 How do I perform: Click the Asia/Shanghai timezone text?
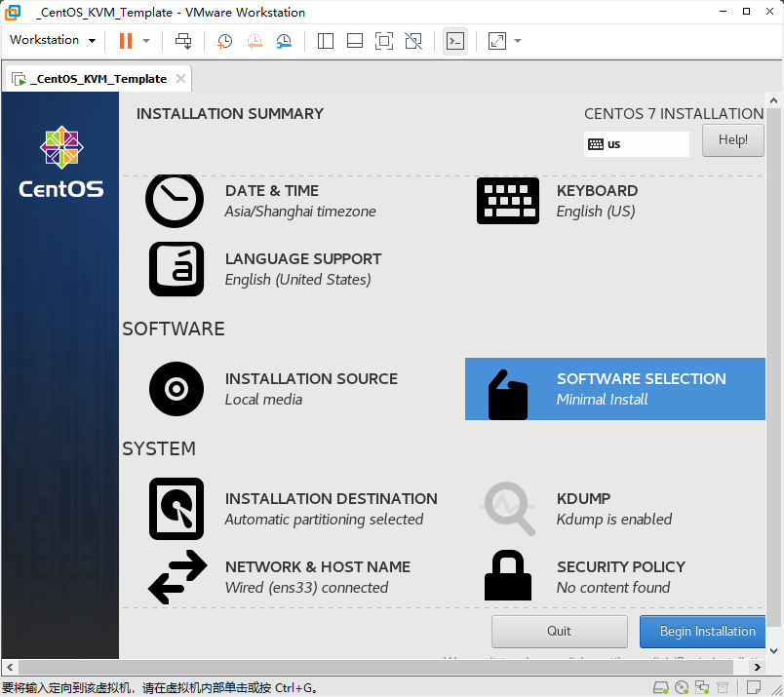300,211
